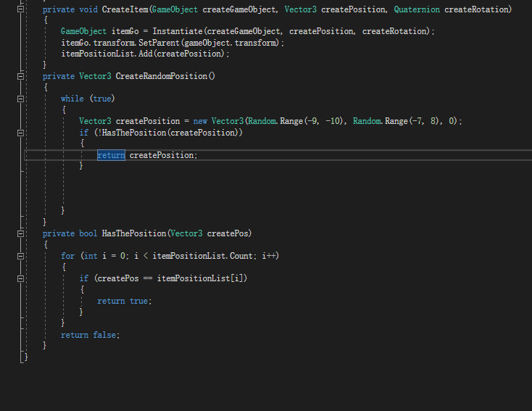This screenshot has height=411, width=532.
Task: Click 'itemPositionList[i]' in the if condition
Action: [x=200, y=278]
